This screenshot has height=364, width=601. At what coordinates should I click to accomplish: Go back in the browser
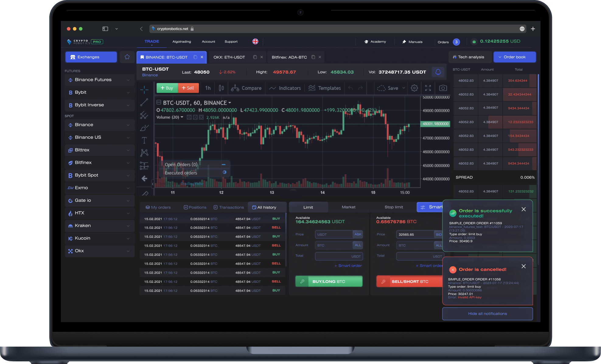[x=141, y=29]
